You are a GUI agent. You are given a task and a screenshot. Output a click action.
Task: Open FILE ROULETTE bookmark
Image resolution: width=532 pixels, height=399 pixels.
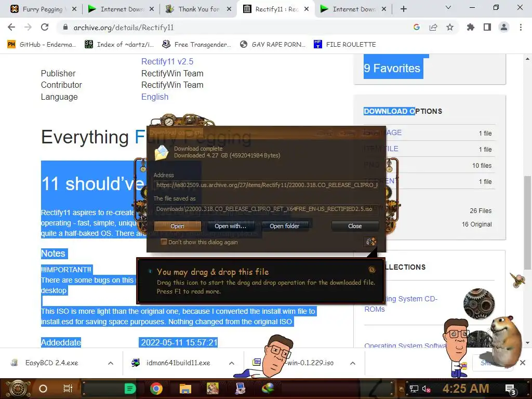345,45
